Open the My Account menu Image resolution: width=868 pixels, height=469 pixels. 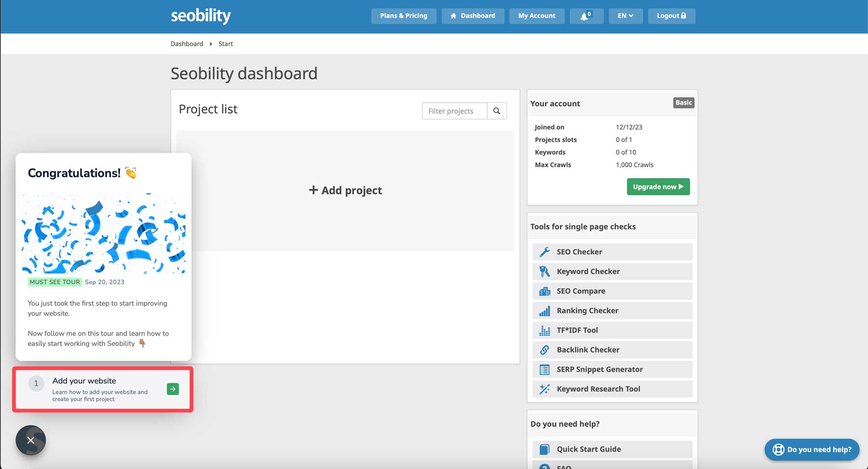point(536,16)
